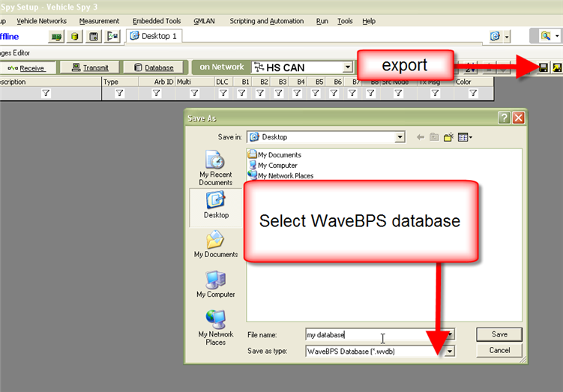Open the Save as type dropdown arrow

pos(449,352)
